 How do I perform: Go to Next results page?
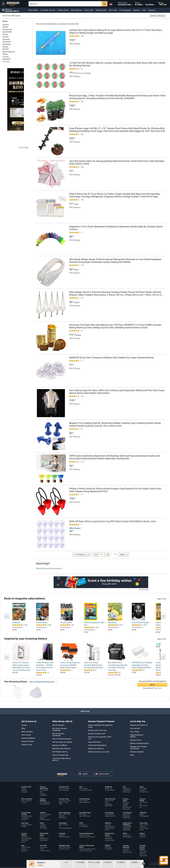click(124, 554)
